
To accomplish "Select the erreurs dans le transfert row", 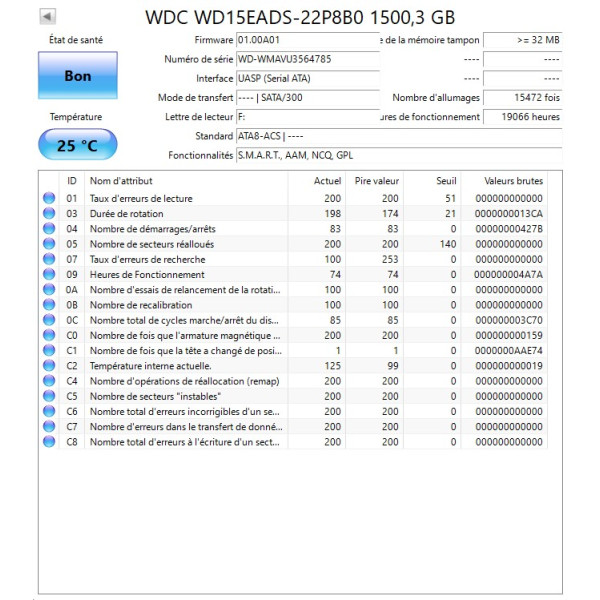I will [293, 426].
